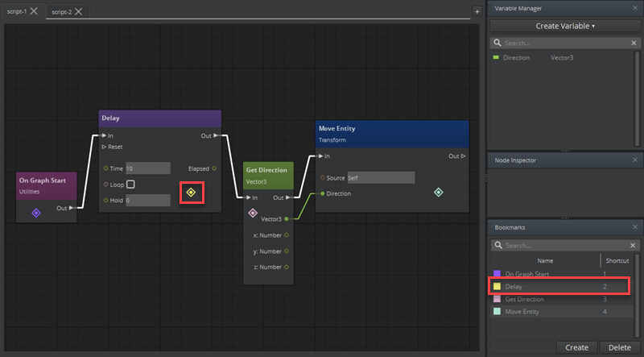
Task: Open the Create Variable dropdown
Action: click(x=565, y=26)
